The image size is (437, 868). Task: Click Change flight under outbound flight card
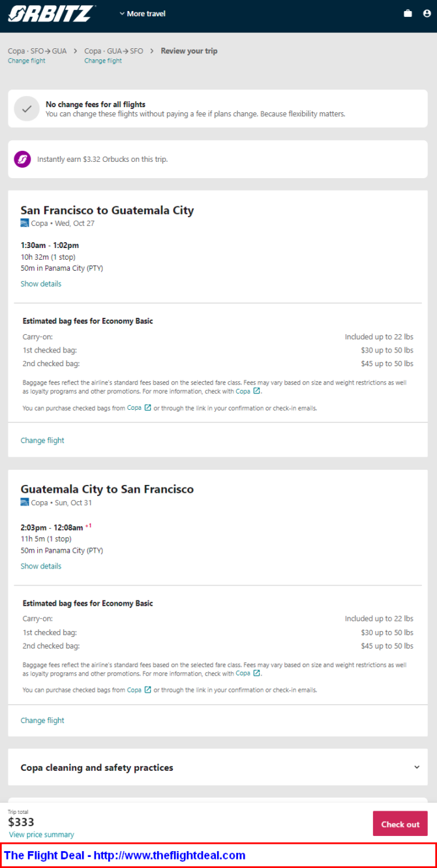tap(42, 441)
